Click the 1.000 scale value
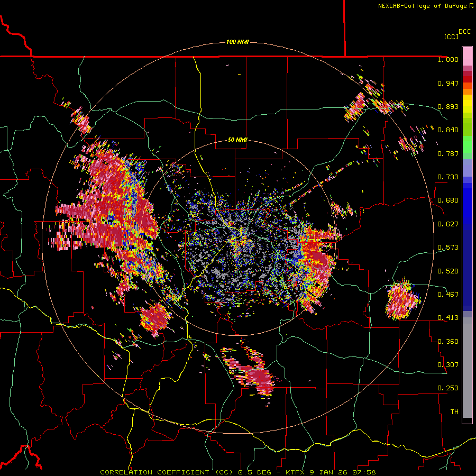This screenshot has width=476, height=476. (x=448, y=59)
